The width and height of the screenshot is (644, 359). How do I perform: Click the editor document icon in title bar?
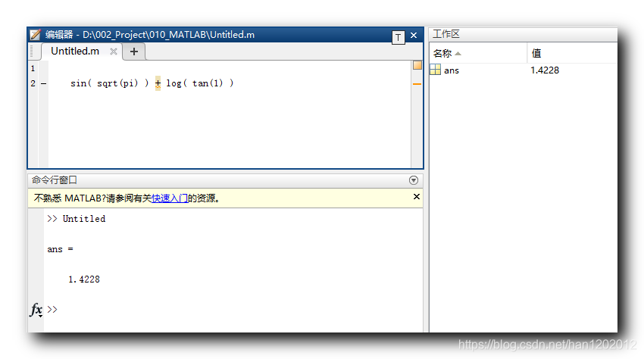tap(36, 35)
